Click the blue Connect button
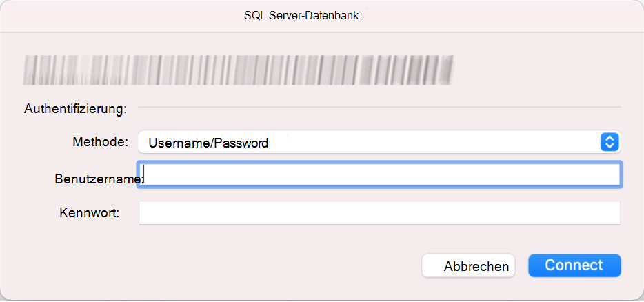Viewport: 644px width, 302px height. (574, 265)
